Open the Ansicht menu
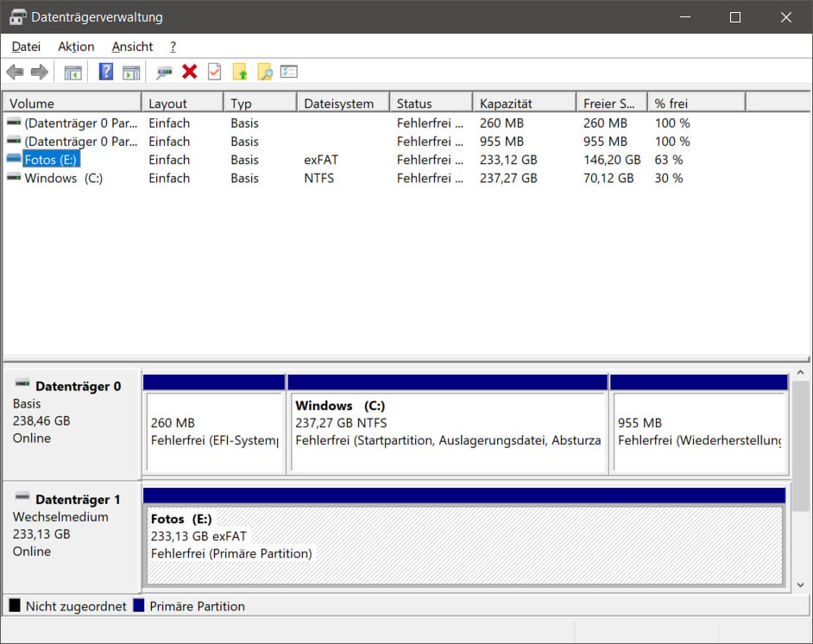This screenshot has width=813, height=644. click(132, 47)
